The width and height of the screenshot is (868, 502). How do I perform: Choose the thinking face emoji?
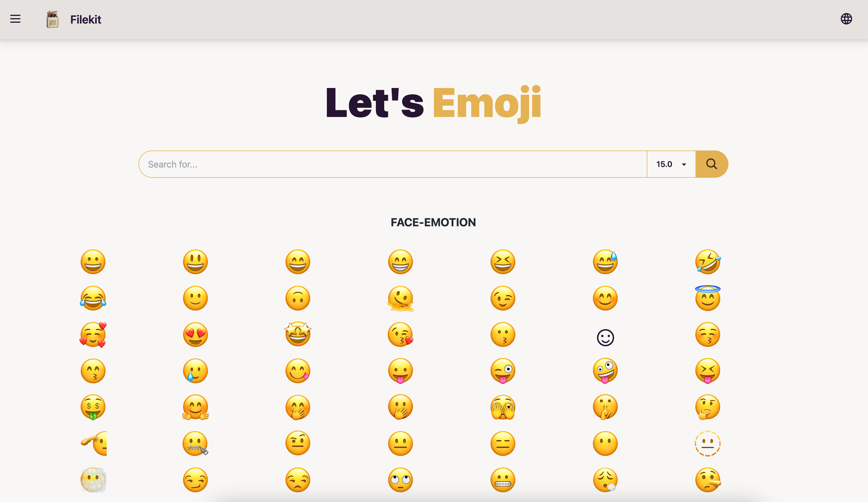click(707, 407)
